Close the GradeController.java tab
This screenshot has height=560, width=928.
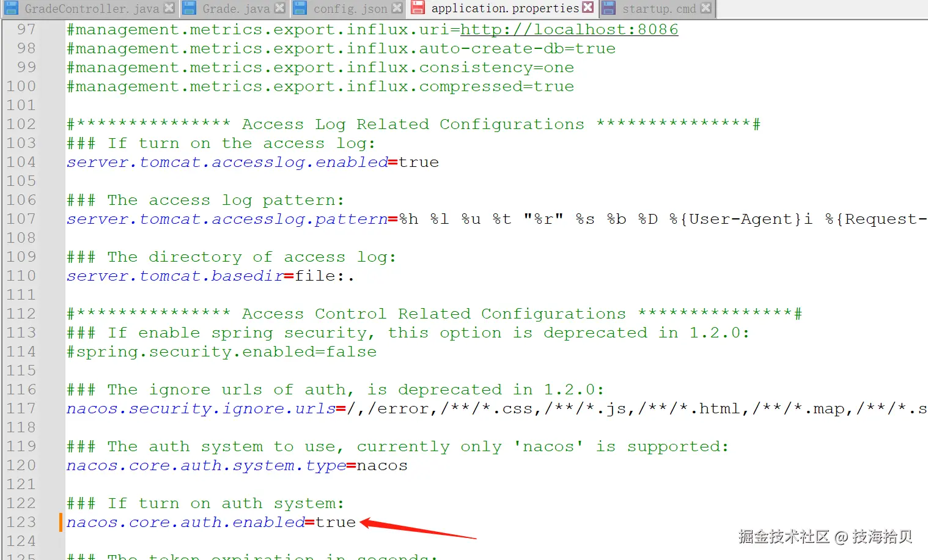point(169,8)
